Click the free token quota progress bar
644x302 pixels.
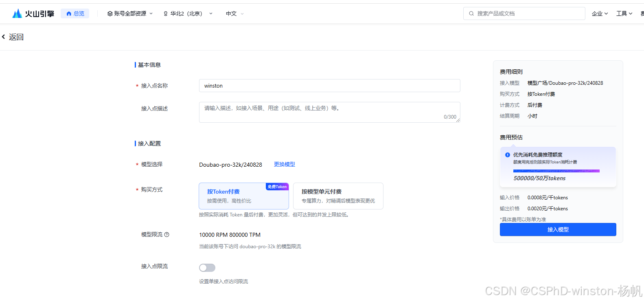pos(556,171)
